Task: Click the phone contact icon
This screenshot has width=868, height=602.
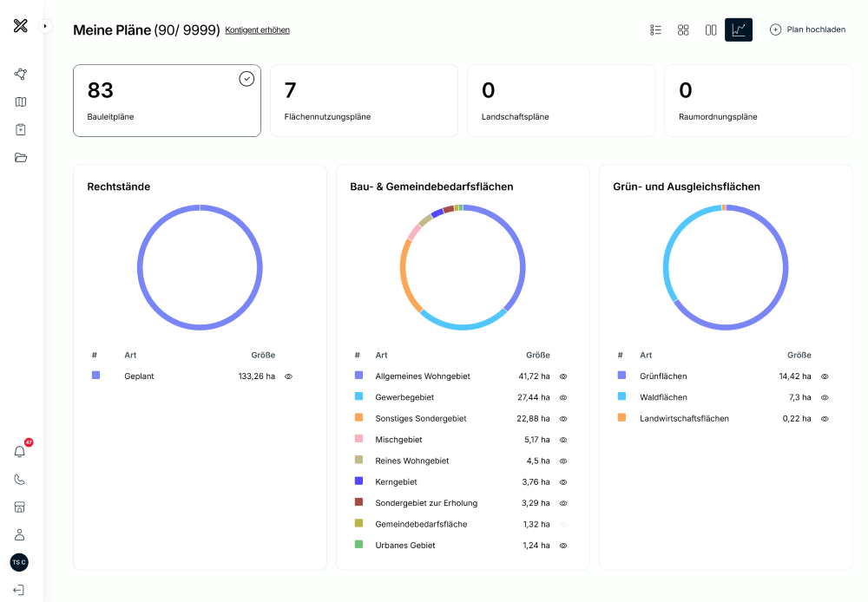Action: 20,479
